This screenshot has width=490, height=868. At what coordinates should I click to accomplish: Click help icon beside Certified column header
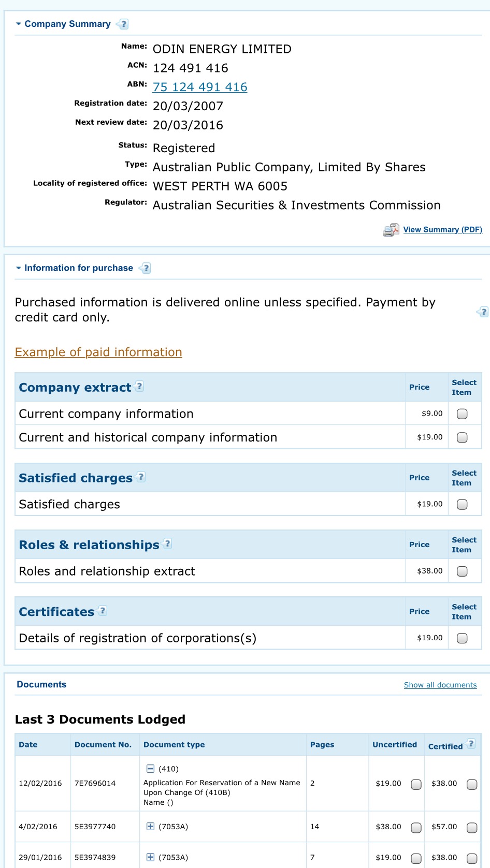click(470, 744)
